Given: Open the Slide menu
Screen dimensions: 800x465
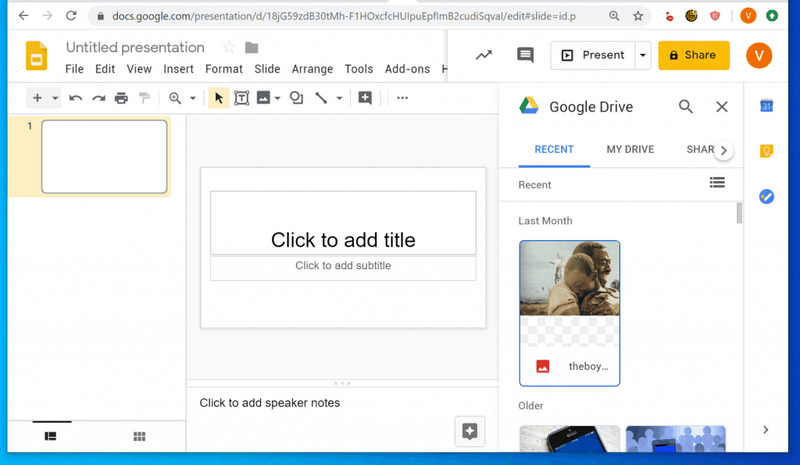Looking at the screenshot, I should tap(267, 69).
